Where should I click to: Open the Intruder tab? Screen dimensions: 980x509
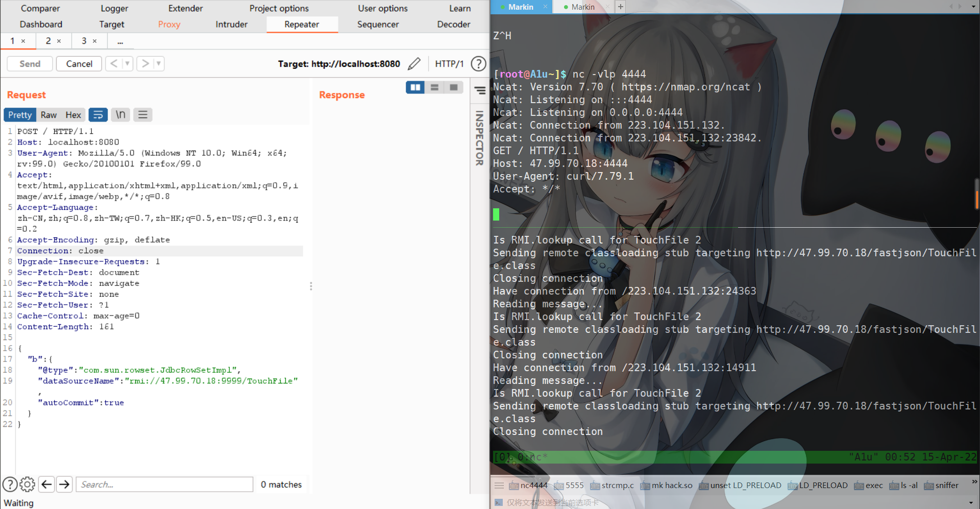point(231,24)
